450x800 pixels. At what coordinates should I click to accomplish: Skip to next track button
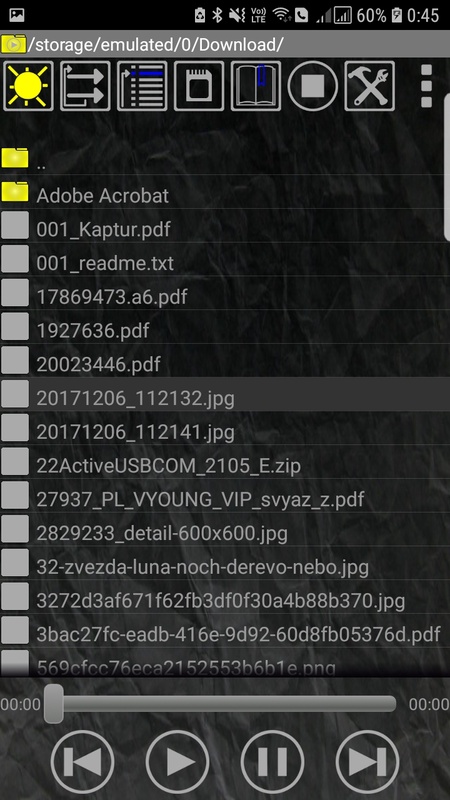pos(367,762)
